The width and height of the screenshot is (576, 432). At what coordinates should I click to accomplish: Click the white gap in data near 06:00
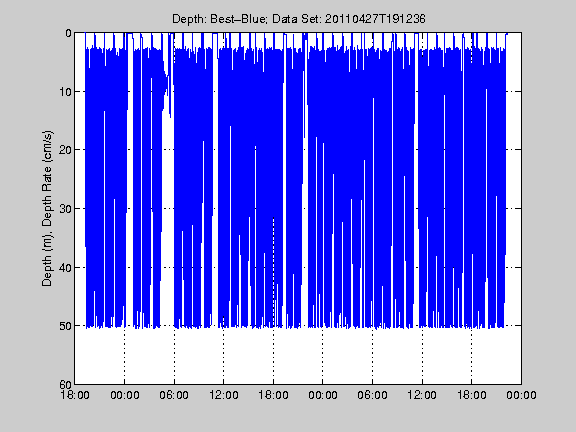click(x=167, y=220)
